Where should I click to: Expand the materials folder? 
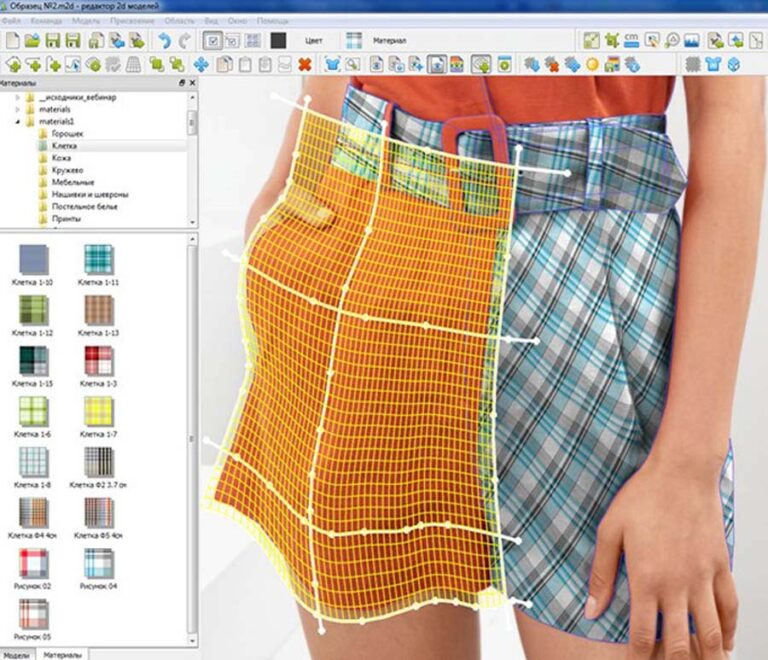coord(18,110)
